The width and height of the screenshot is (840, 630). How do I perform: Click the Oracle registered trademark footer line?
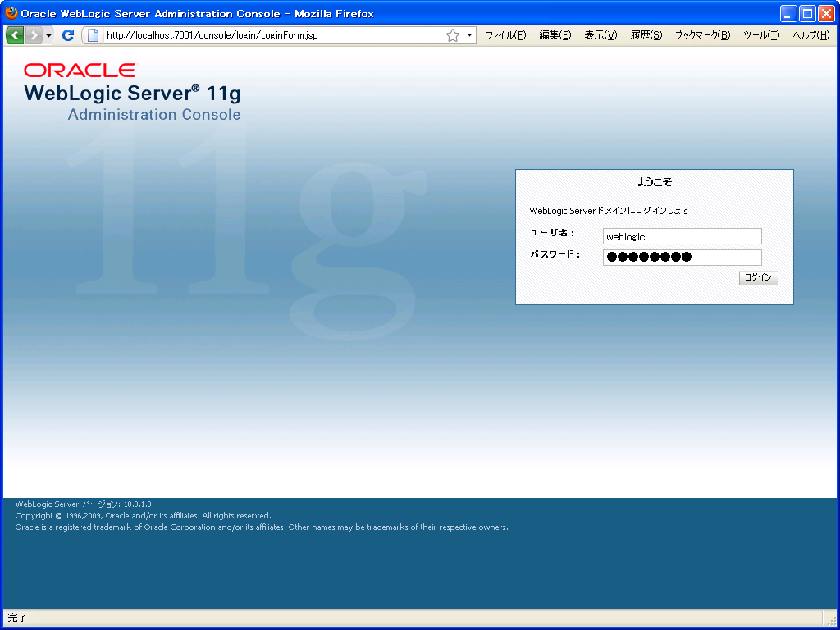point(262,527)
